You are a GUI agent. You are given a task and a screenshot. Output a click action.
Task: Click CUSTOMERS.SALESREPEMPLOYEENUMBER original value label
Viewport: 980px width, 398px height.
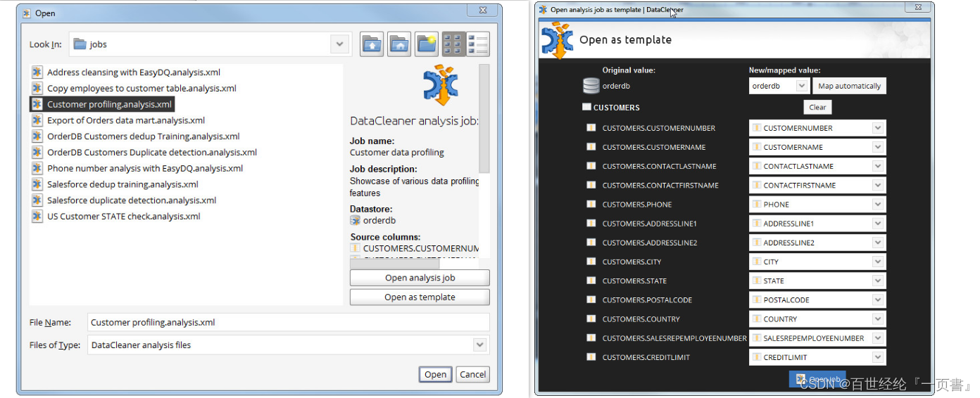674,338
